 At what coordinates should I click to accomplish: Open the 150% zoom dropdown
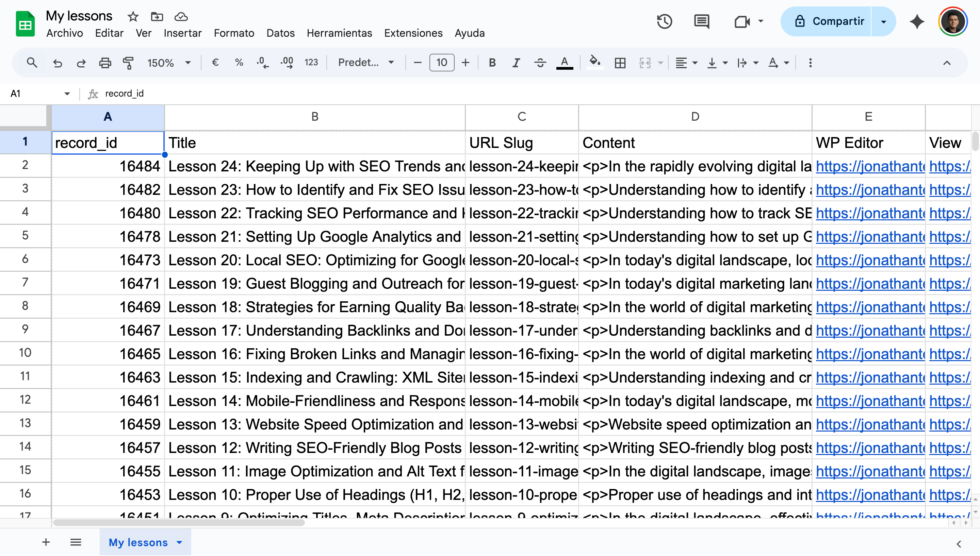pyautogui.click(x=168, y=63)
